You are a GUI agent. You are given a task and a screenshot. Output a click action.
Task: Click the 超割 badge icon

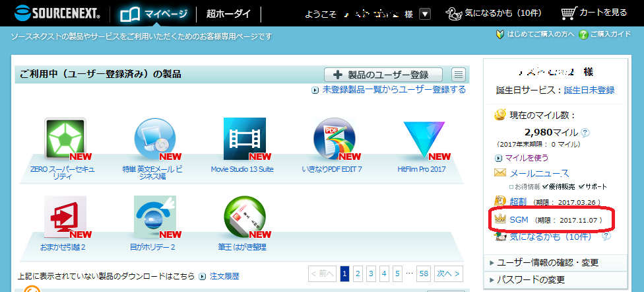pyautogui.click(x=500, y=201)
